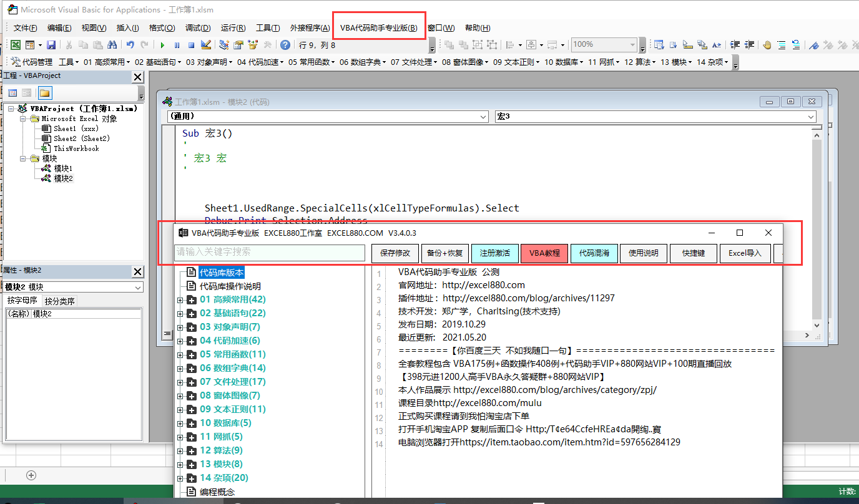Click the 快捷键 button

[694, 253]
